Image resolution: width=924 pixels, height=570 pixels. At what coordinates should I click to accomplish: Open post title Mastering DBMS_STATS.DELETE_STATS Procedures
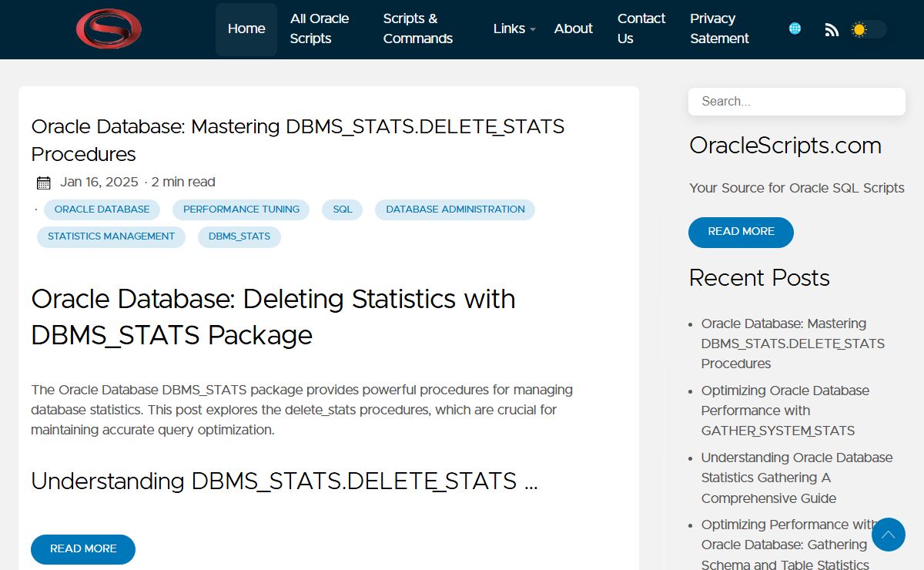(x=298, y=140)
